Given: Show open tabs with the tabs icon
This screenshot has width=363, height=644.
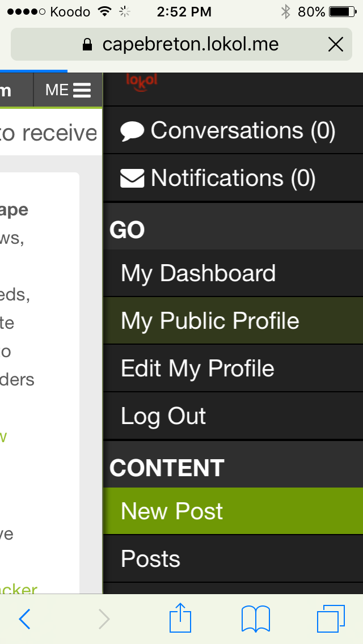Looking at the screenshot, I should click(331, 618).
